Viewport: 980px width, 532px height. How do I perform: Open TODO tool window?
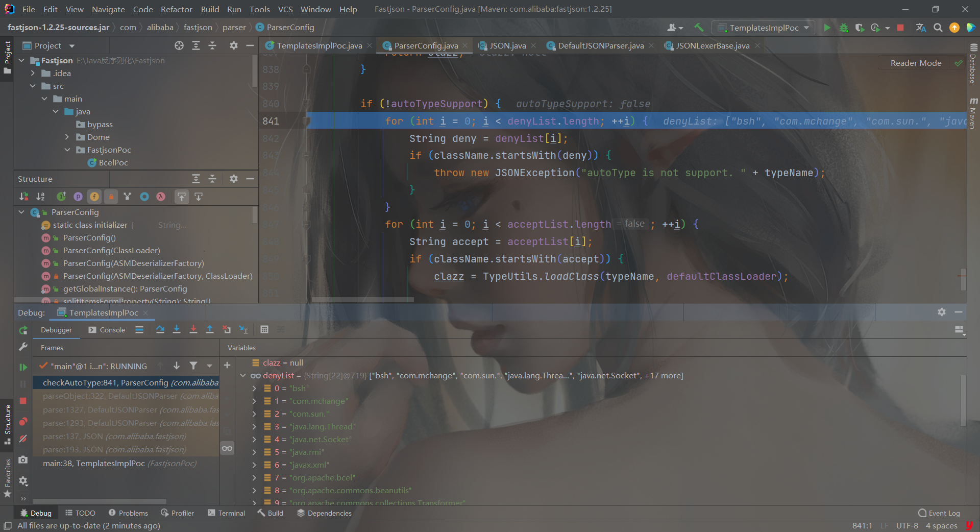click(x=80, y=513)
